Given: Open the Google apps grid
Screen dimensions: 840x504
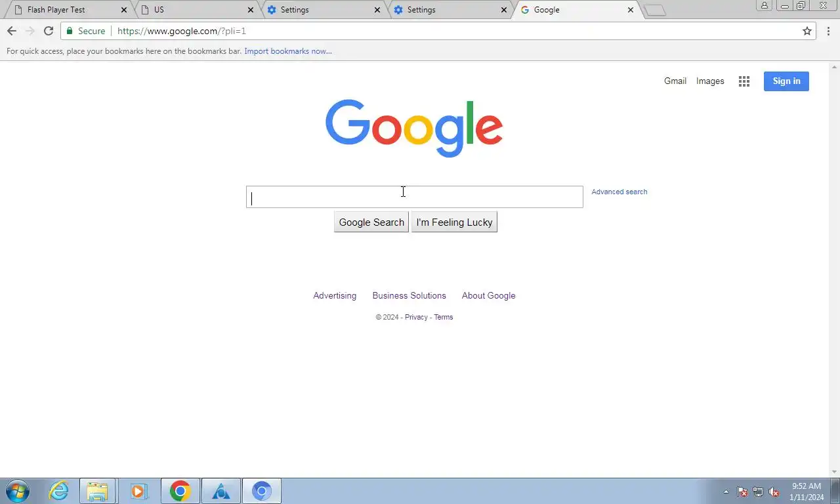Looking at the screenshot, I should click(744, 81).
